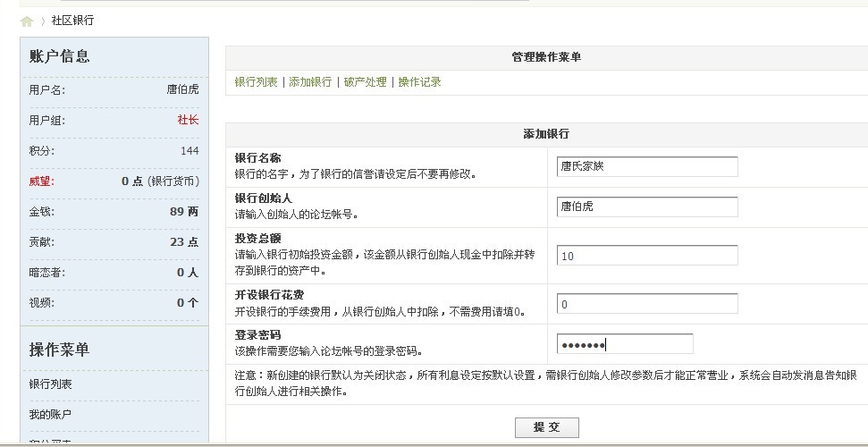Click the 积分 value 144
Viewport: 868px width, 447px height.
pyautogui.click(x=190, y=151)
